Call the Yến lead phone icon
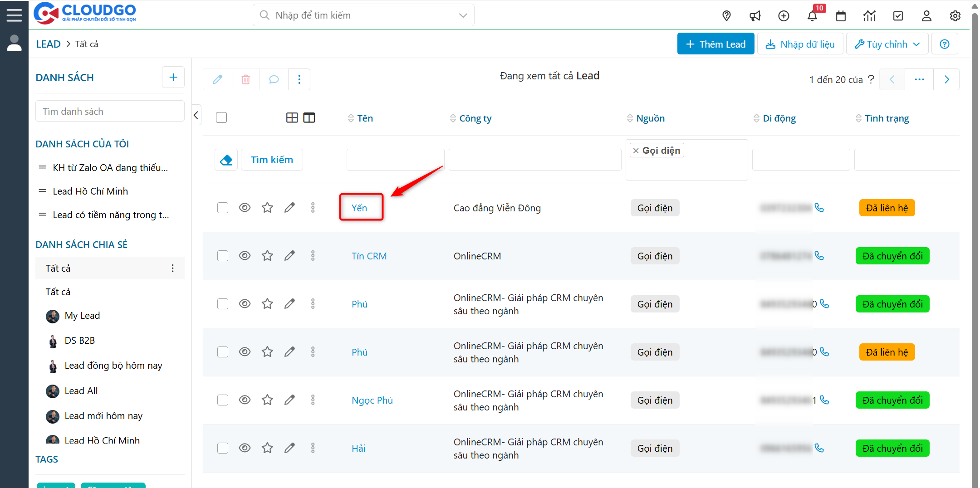 point(819,208)
